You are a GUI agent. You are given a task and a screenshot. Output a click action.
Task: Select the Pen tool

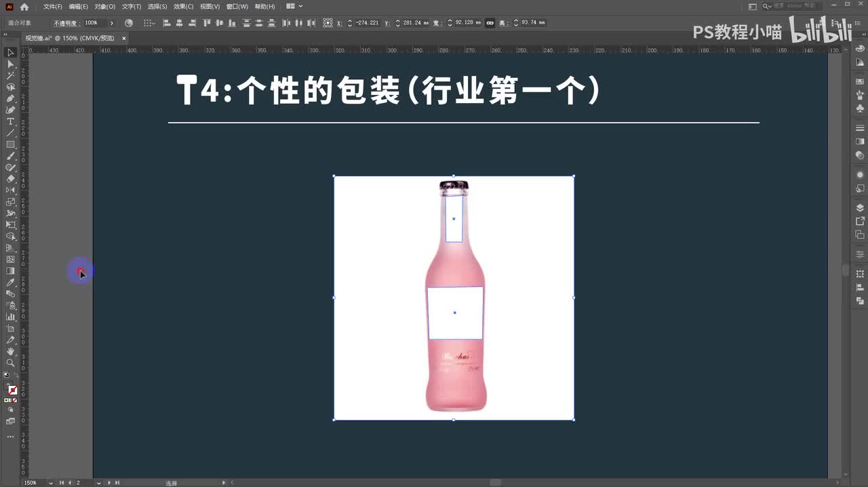pos(10,98)
